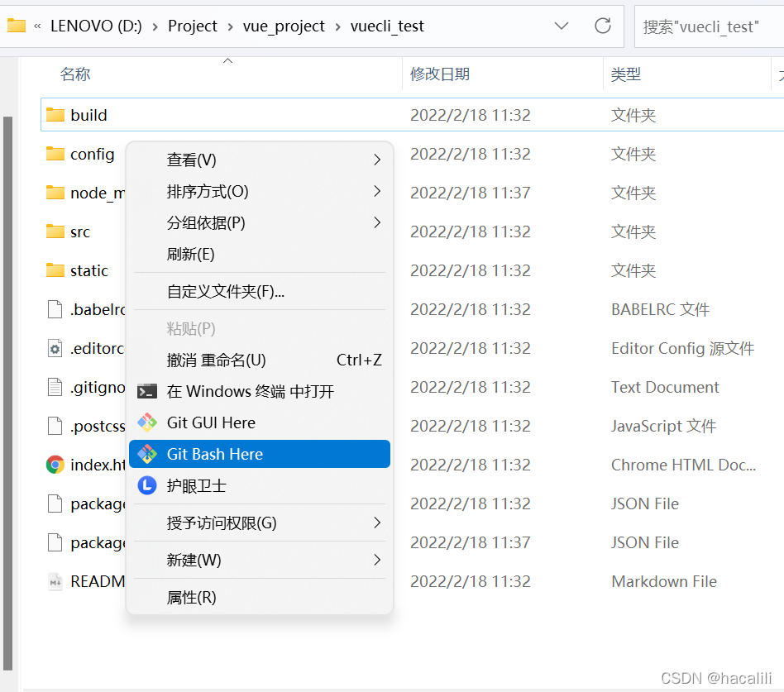This screenshot has height=692, width=784.
Task: Click the 2022/2/18 11:37 date of node_modules
Action: click(x=471, y=193)
